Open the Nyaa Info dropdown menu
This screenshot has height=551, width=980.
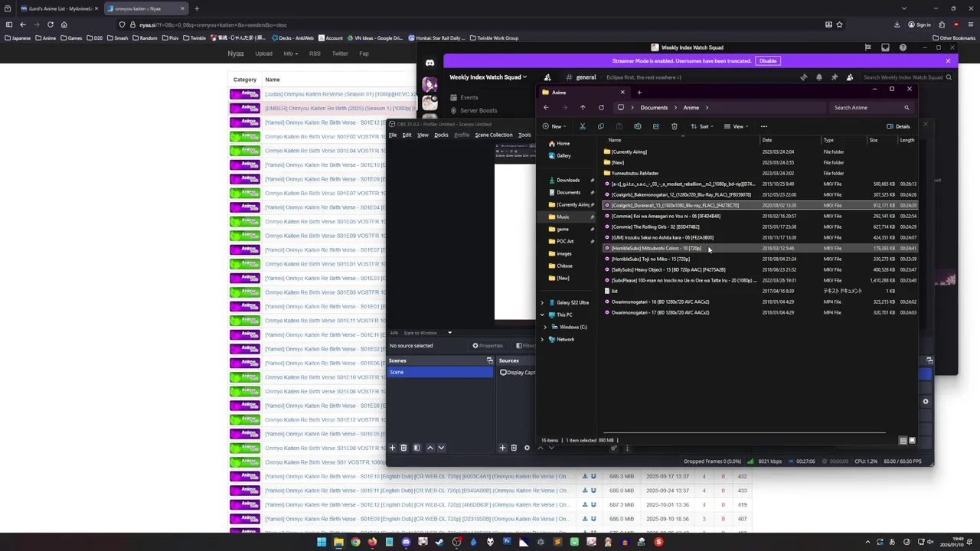click(290, 54)
